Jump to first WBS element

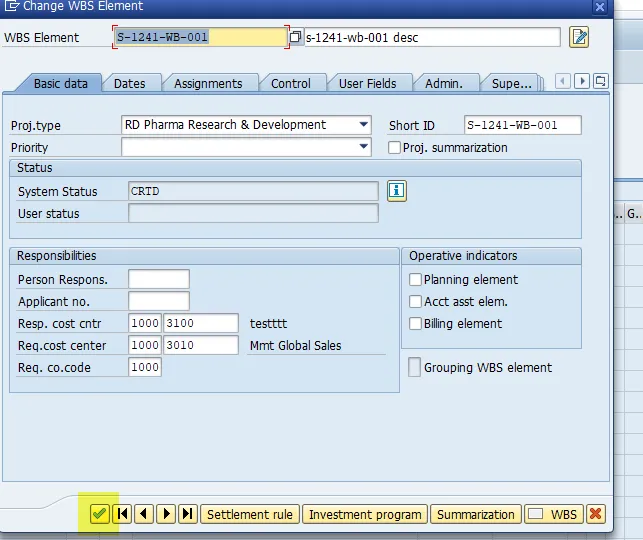point(122,514)
